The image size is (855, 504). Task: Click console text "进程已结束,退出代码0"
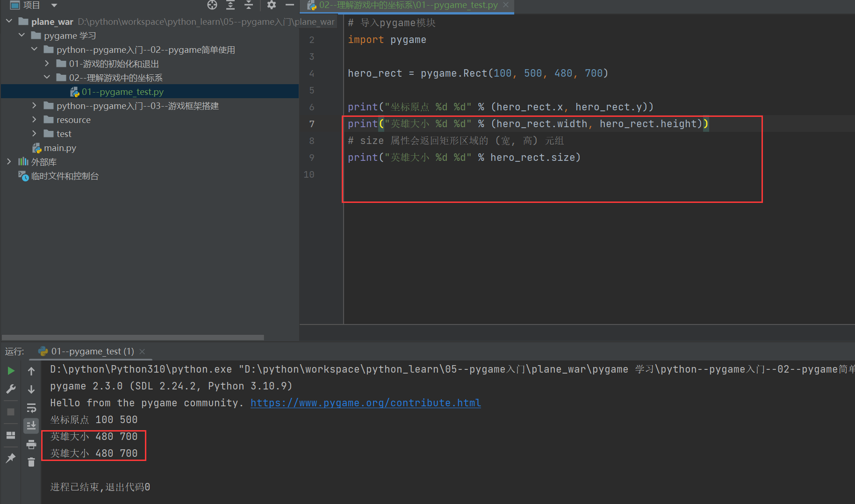click(x=100, y=487)
